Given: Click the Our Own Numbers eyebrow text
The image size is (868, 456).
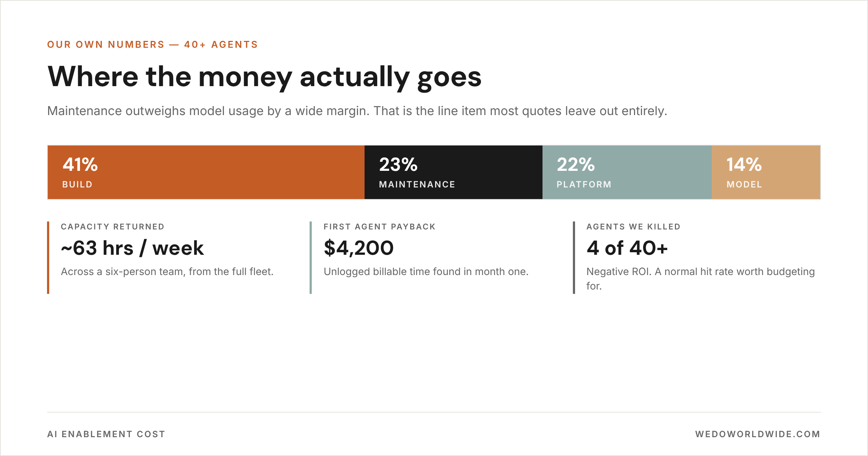Looking at the screenshot, I should point(153,45).
